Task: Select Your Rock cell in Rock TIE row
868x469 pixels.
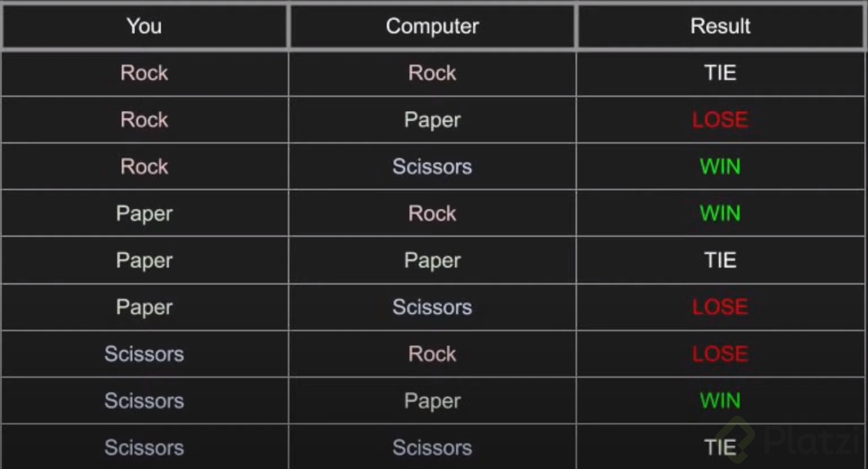Action: pos(144,73)
